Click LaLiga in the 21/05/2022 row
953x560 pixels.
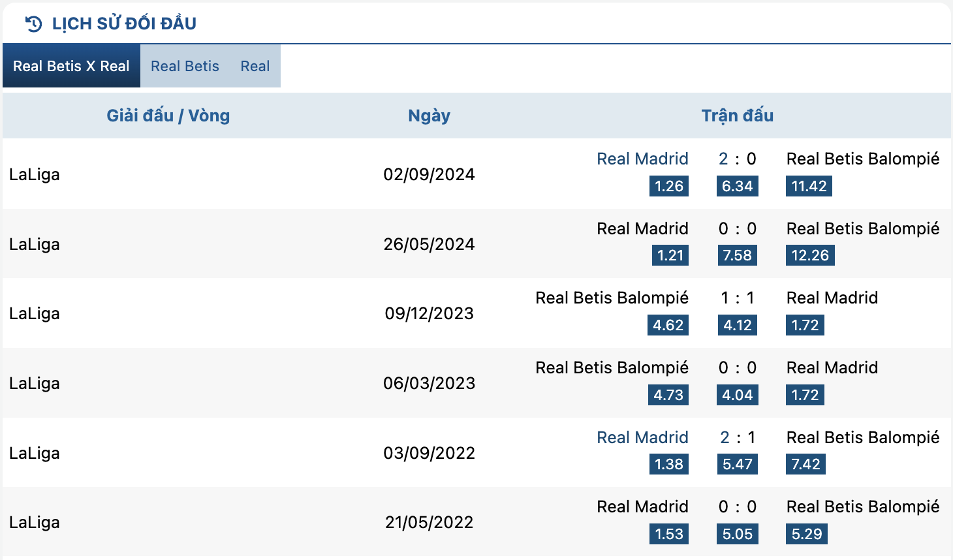pos(35,522)
